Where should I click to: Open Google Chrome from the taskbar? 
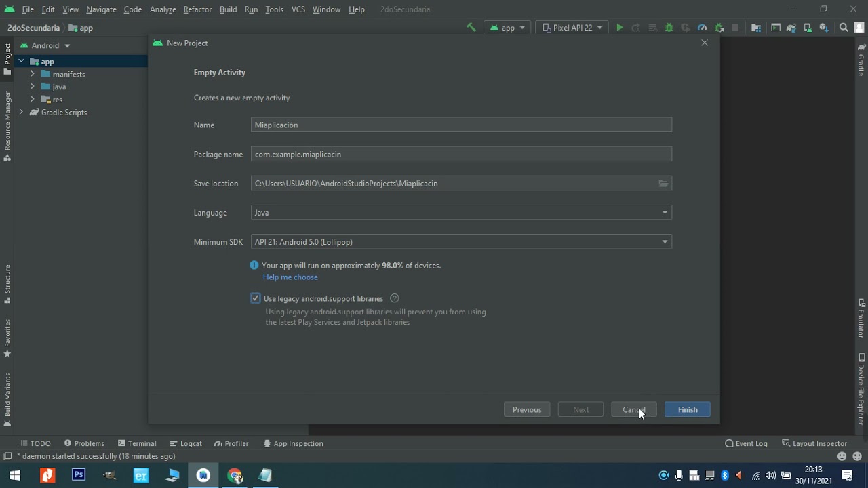(x=235, y=475)
